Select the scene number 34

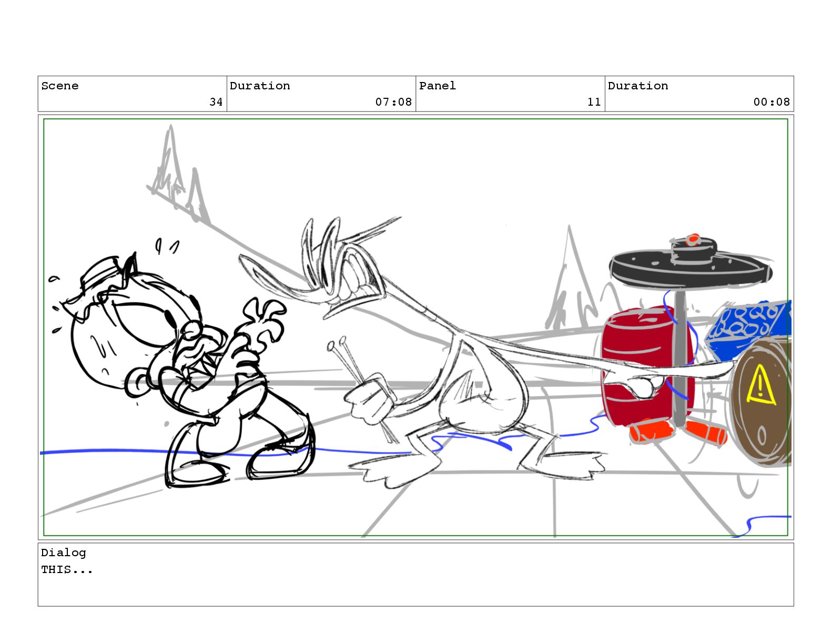tap(216, 102)
